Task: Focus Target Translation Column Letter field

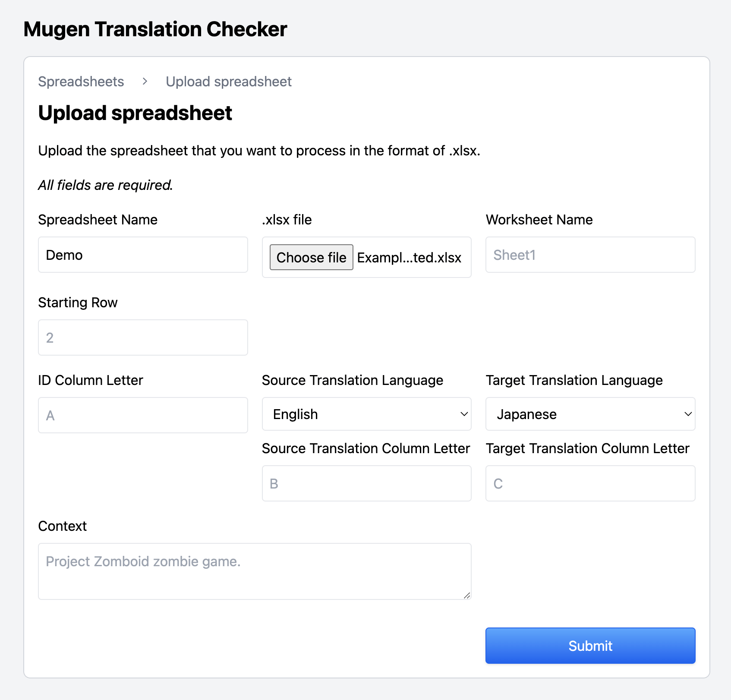Action: [x=590, y=483]
